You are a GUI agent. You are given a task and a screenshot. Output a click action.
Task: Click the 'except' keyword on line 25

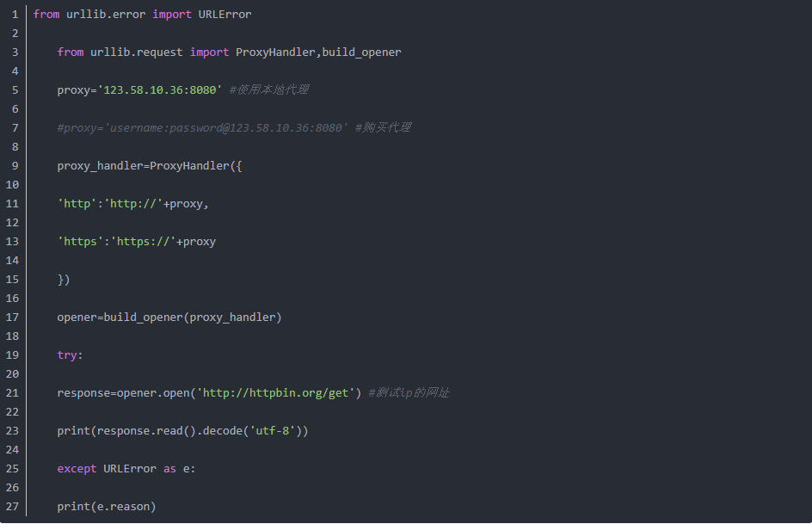click(x=77, y=469)
